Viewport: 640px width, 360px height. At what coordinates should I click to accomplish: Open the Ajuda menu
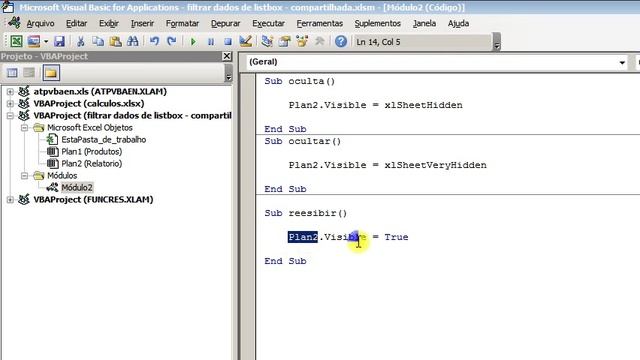coord(458,23)
